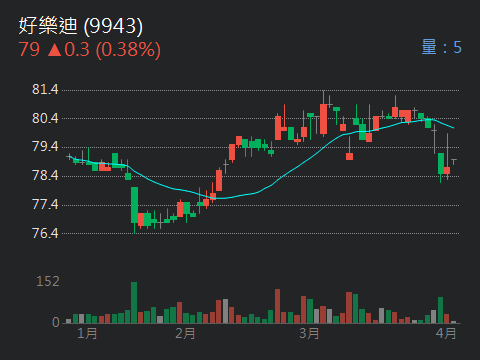The width and height of the screenshot is (480, 360).
Task: Click the tallest green volume bar in January
Action: [x=134, y=303]
